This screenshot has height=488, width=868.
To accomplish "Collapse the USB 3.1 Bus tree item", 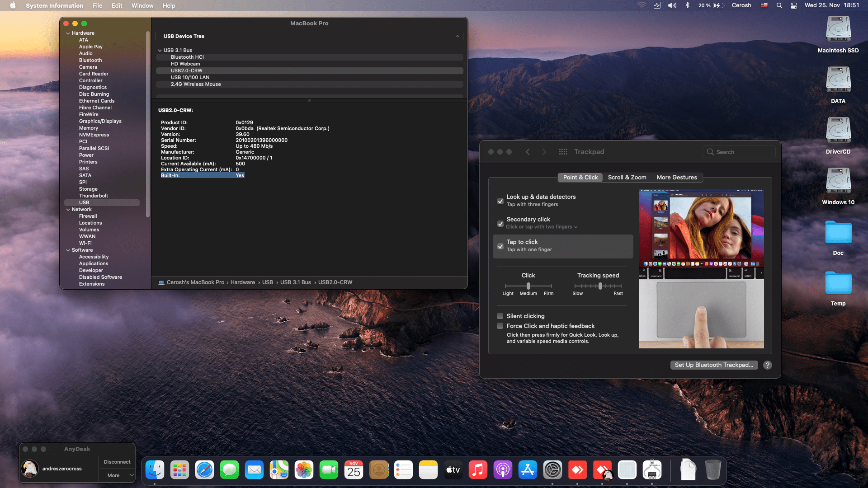I will pos(160,50).
